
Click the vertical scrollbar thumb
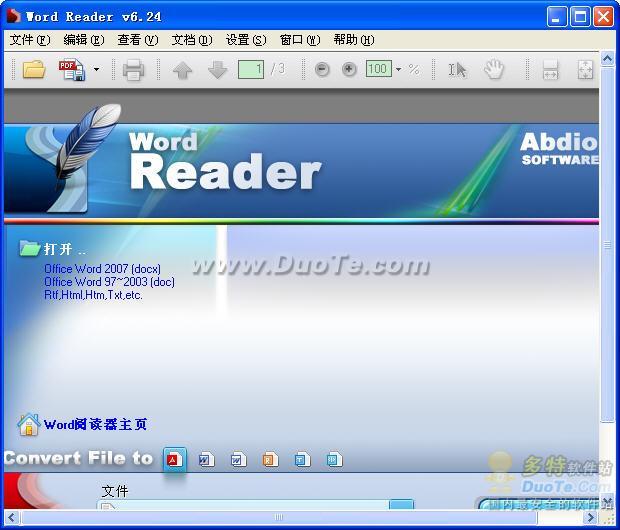point(607,245)
